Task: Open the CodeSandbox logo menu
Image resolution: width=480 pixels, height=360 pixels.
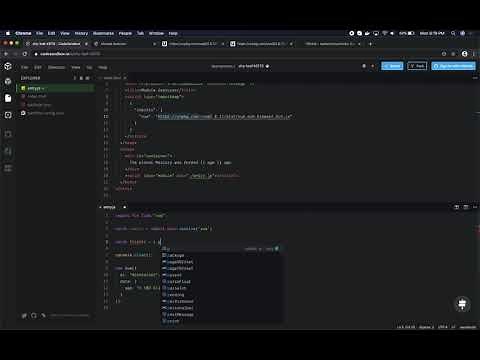Action: point(8,66)
